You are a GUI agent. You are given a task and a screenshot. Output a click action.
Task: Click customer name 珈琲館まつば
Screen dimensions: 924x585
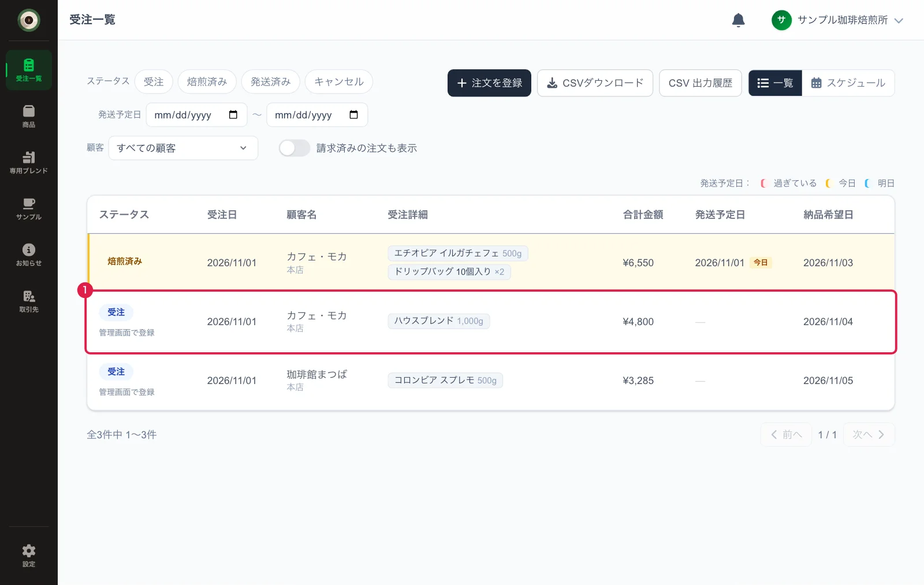(x=317, y=374)
